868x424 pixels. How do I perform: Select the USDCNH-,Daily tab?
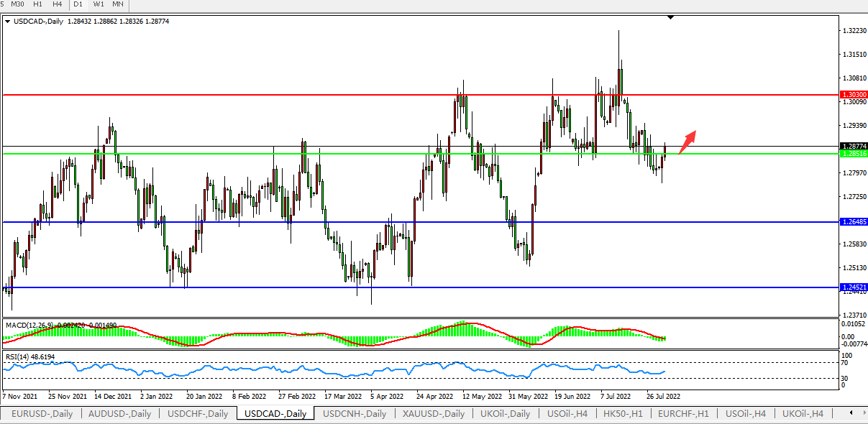(x=354, y=414)
